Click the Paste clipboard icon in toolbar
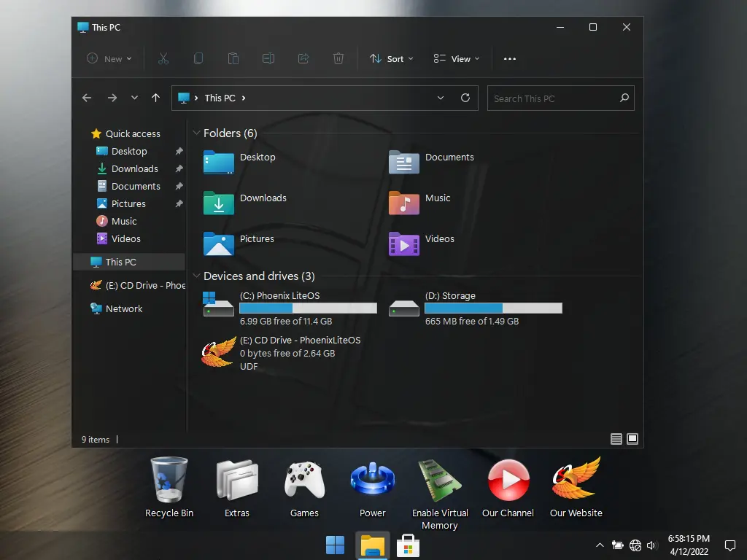Image resolution: width=747 pixels, height=560 pixels. (233, 58)
